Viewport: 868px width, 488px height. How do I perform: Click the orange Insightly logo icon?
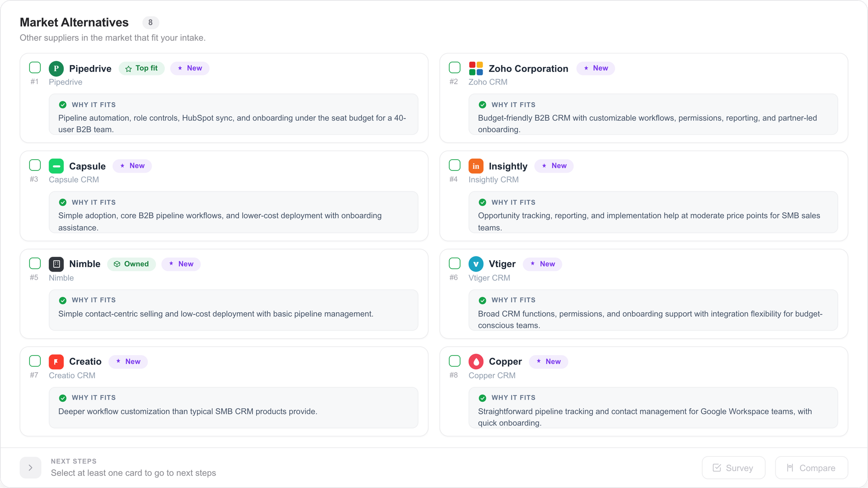476,166
